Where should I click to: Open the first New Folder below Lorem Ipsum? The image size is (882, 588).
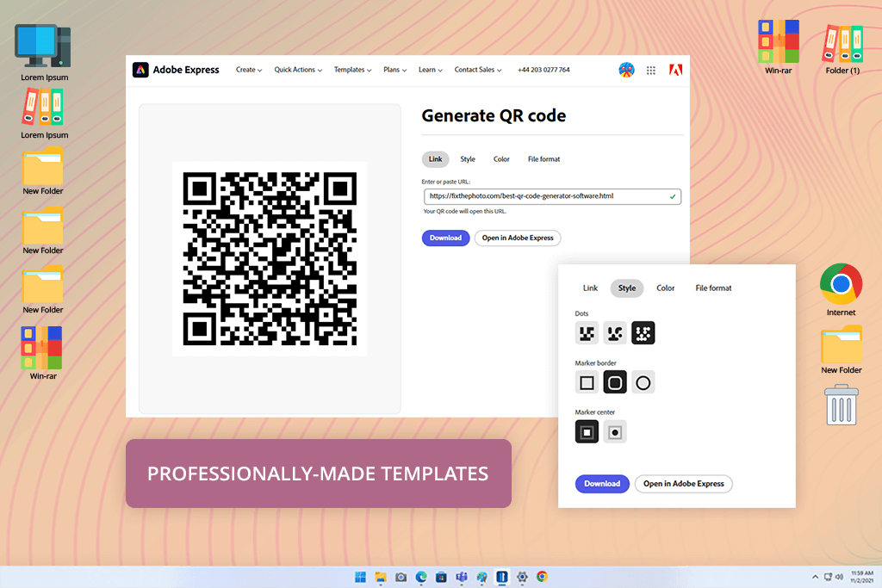click(x=43, y=171)
